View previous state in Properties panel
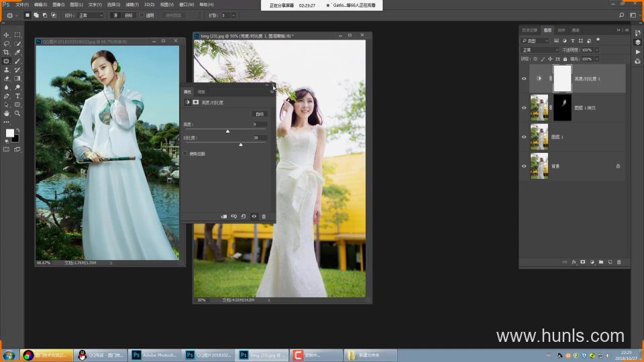The width and height of the screenshot is (644, 362). (x=233, y=217)
